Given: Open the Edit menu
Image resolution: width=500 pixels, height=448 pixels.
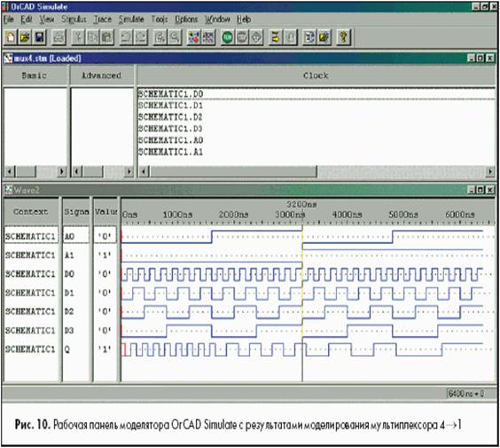Looking at the screenshot, I should (x=27, y=20).
